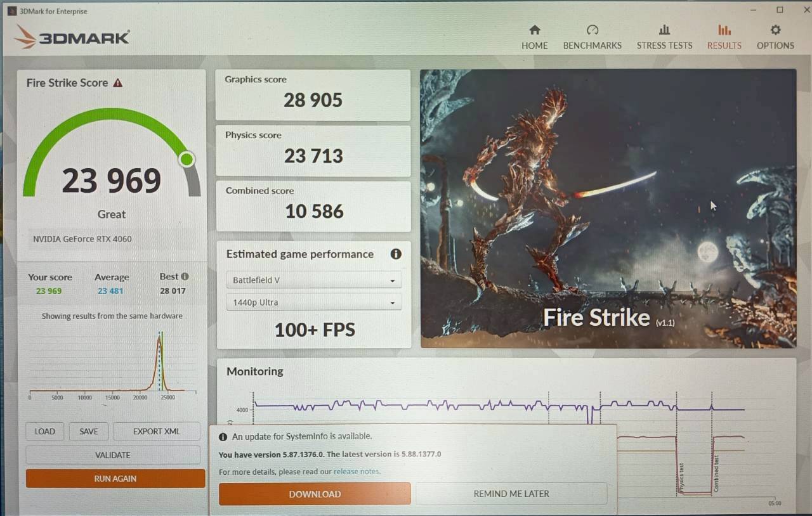Open the release notes link

357,472
